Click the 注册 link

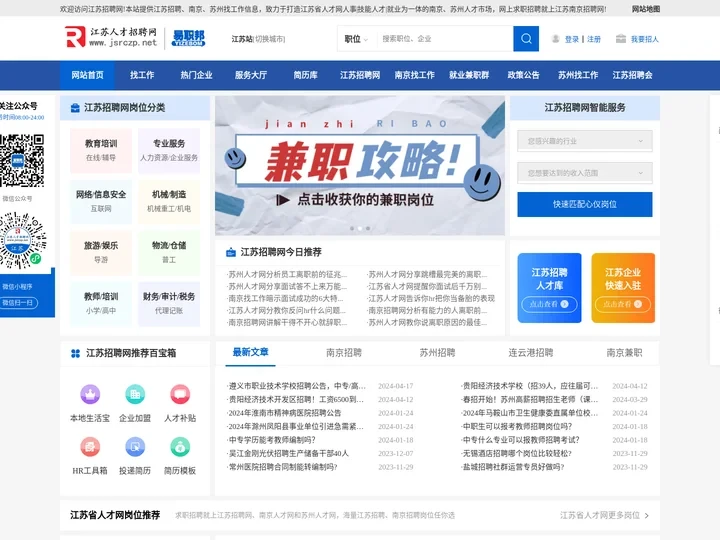click(x=594, y=39)
